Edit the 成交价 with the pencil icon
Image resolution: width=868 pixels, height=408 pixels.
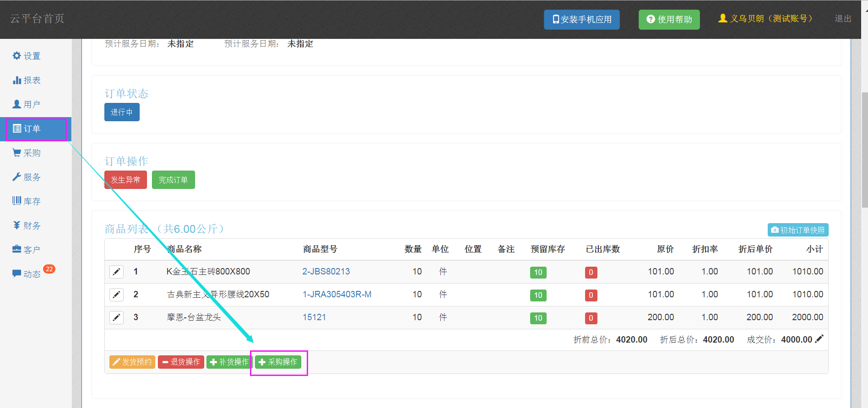[819, 338]
